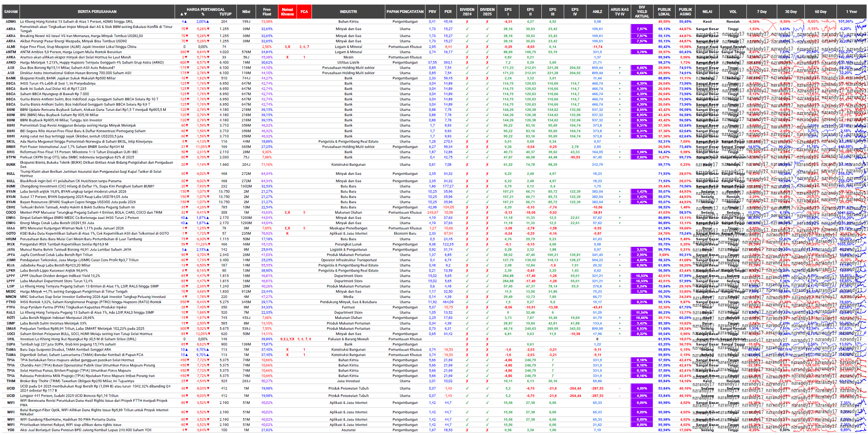
Task: Click the blue up arrow in JAYA's change
Action: point(185,250)
